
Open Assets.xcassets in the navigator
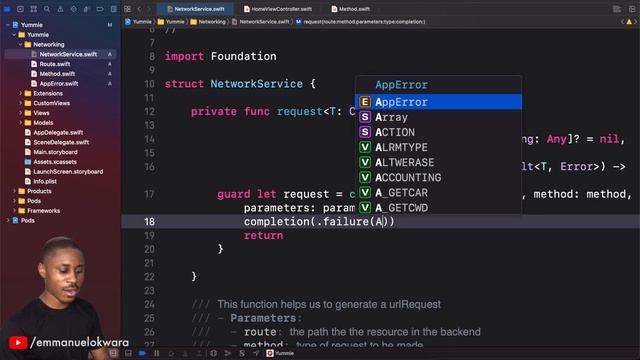click(51, 162)
